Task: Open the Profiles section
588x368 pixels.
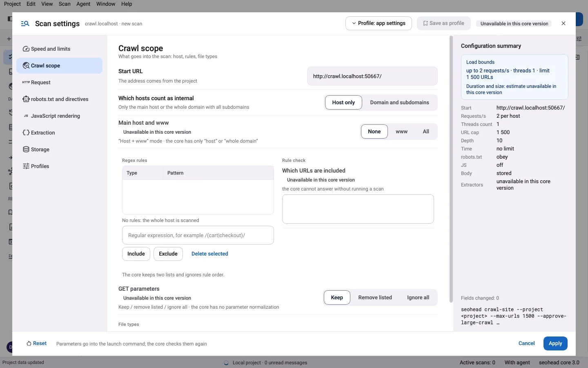Action: click(x=59, y=166)
